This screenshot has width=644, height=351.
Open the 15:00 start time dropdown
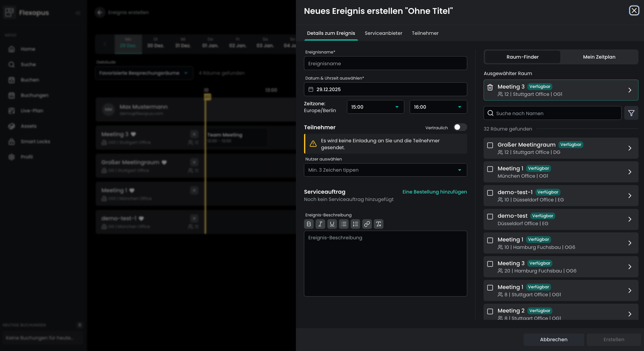pos(375,107)
